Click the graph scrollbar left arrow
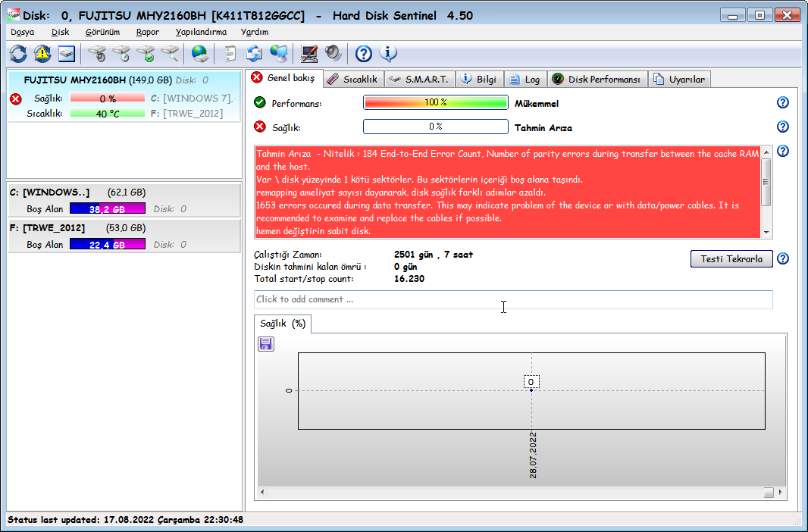 coord(262,493)
